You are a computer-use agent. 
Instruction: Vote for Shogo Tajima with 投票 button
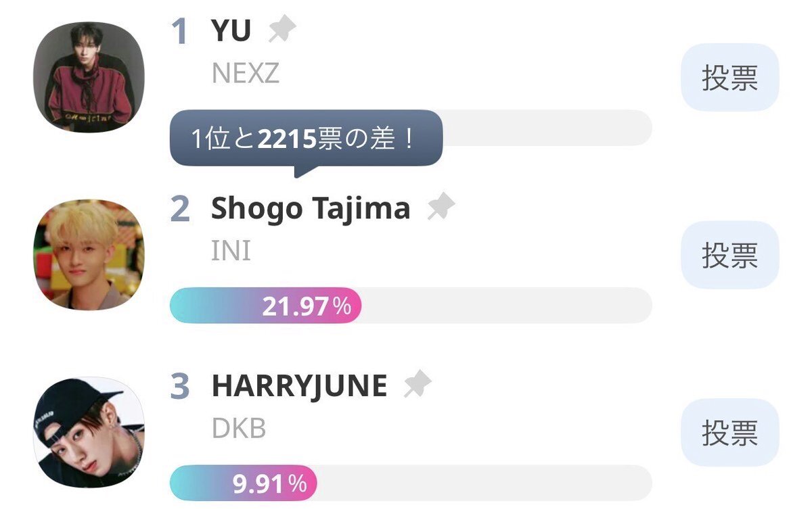(729, 255)
